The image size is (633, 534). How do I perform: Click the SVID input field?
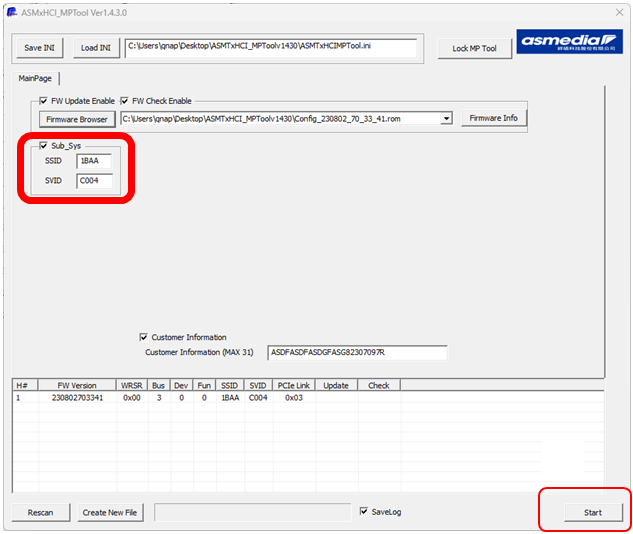coord(94,181)
